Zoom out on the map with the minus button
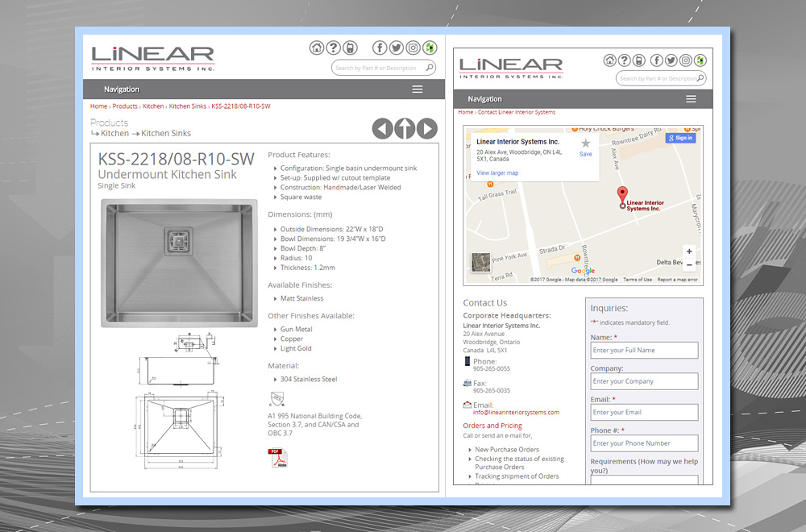806x532 pixels. tap(689, 264)
